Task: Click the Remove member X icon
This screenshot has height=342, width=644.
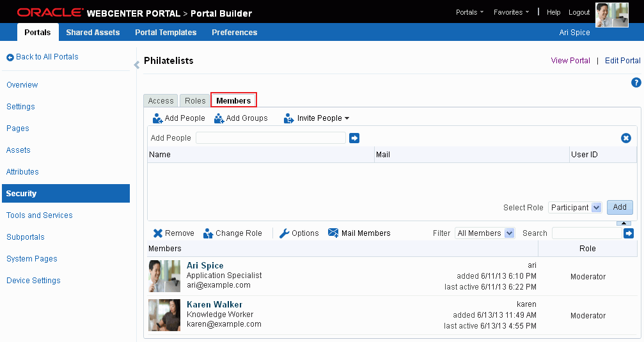Action: (158, 233)
